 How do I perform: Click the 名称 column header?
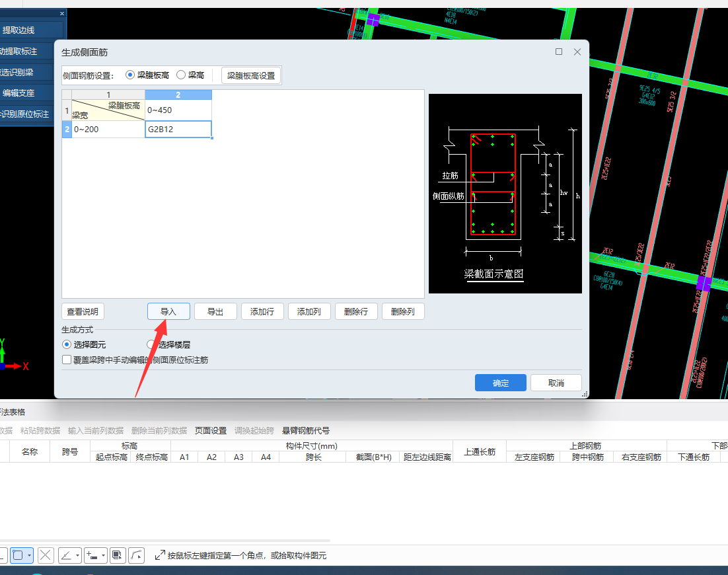pyautogui.click(x=30, y=451)
